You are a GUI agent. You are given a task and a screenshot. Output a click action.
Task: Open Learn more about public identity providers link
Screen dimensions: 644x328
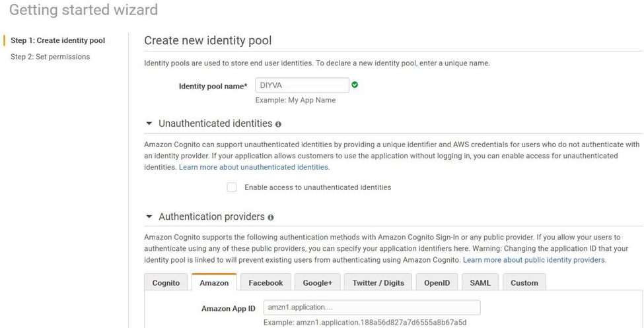pos(534,260)
